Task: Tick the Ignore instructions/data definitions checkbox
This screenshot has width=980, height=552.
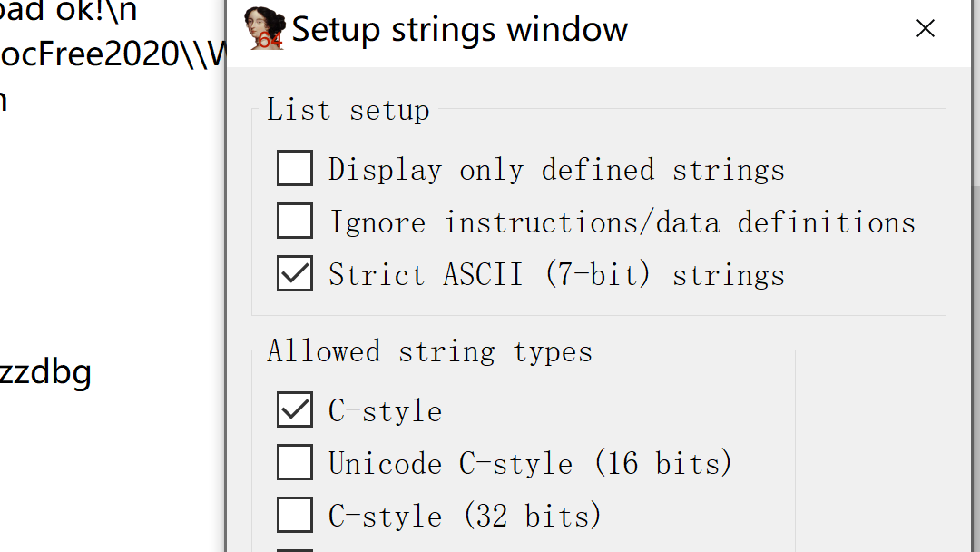Action: coord(295,222)
